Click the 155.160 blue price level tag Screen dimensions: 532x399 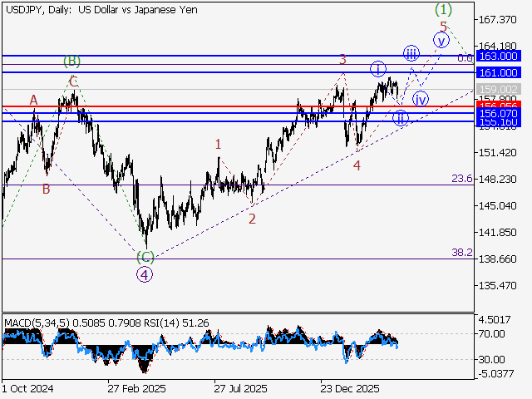(x=499, y=121)
